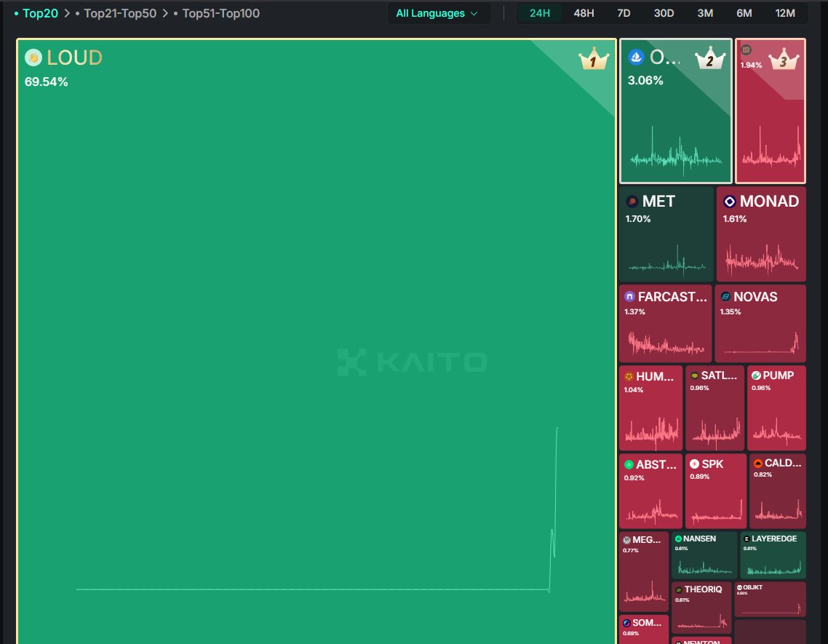The width and height of the screenshot is (828, 644).
Task: Click the LAYEREDGE token logo
Action: pyautogui.click(x=747, y=539)
